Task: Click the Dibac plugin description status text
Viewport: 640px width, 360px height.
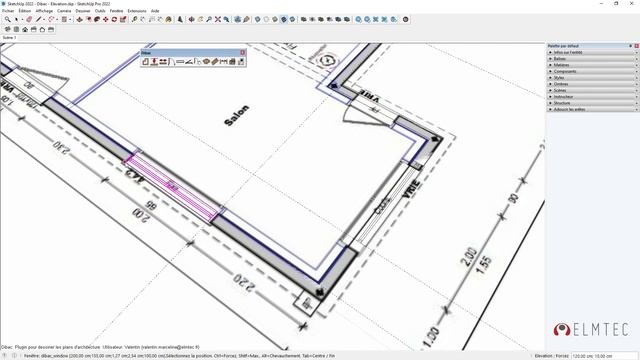Action: (100, 347)
